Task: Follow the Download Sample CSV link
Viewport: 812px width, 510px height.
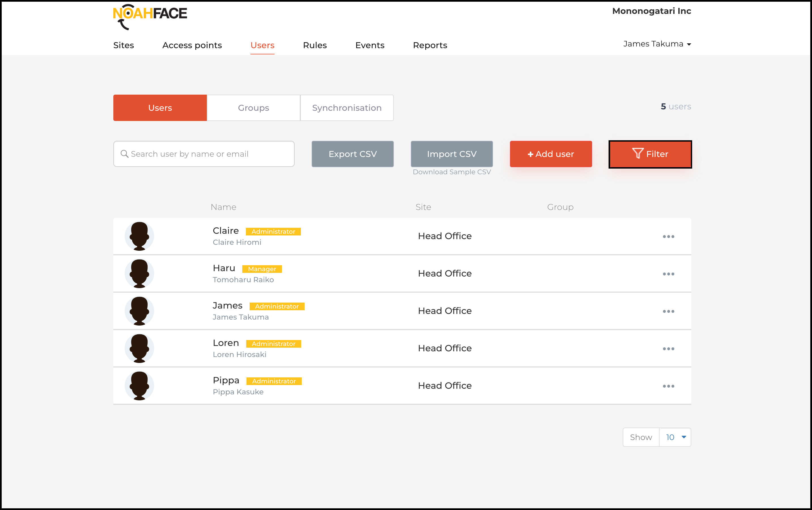Action: click(452, 172)
